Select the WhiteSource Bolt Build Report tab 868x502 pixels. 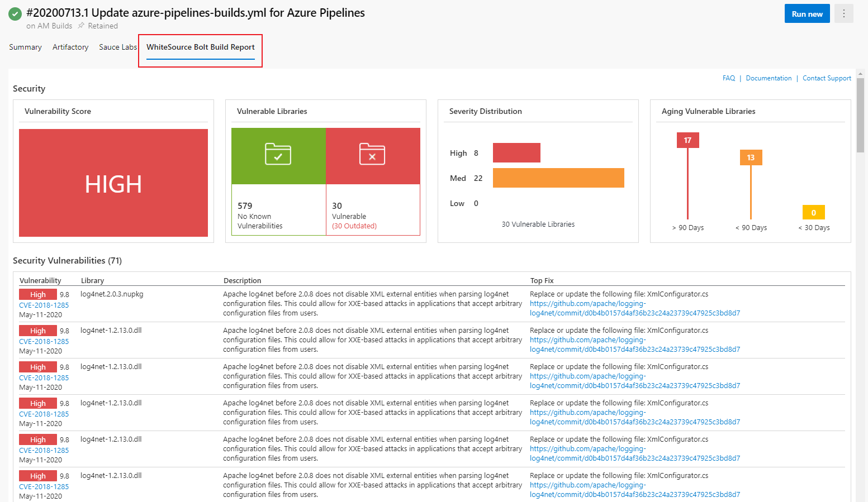coord(201,47)
